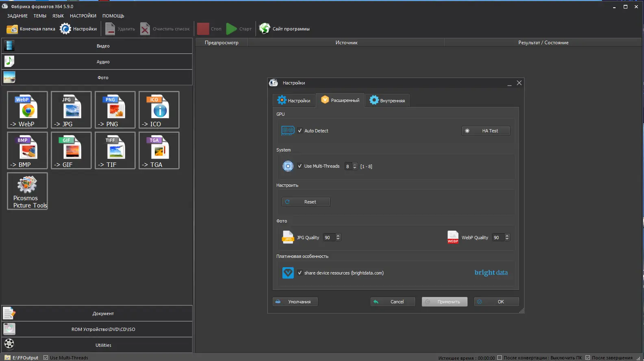Click the HA Test button
644x361 pixels.
[x=486, y=131]
